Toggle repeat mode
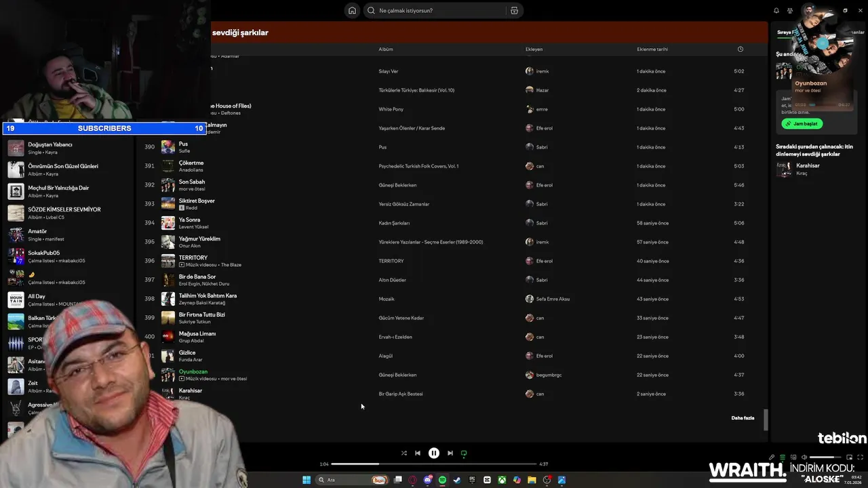Image resolution: width=868 pixels, height=488 pixels. coord(464,453)
